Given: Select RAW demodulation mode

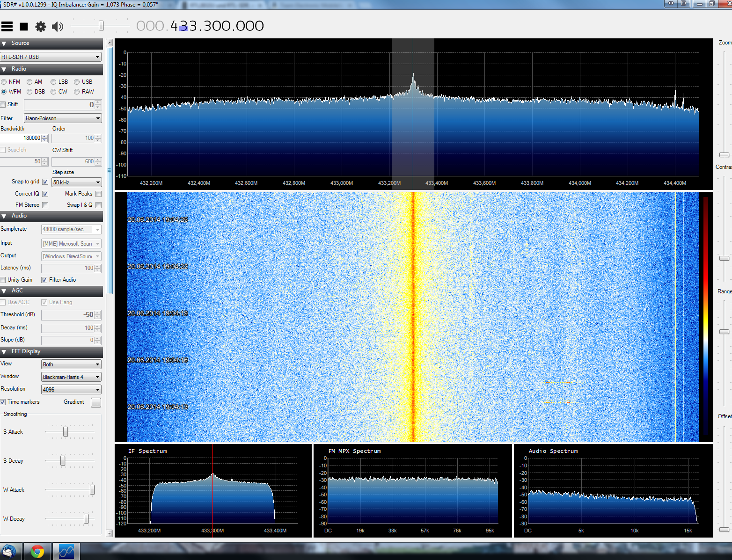Looking at the screenshot, I should [x=77, y=92].
